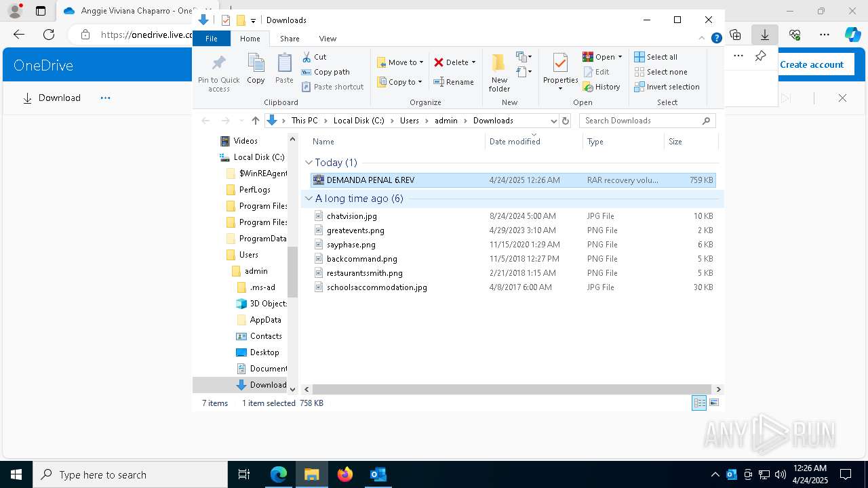Collapse the A long time ago group
Viewport: 868px width, 488px height.
[x=309, y=199]
